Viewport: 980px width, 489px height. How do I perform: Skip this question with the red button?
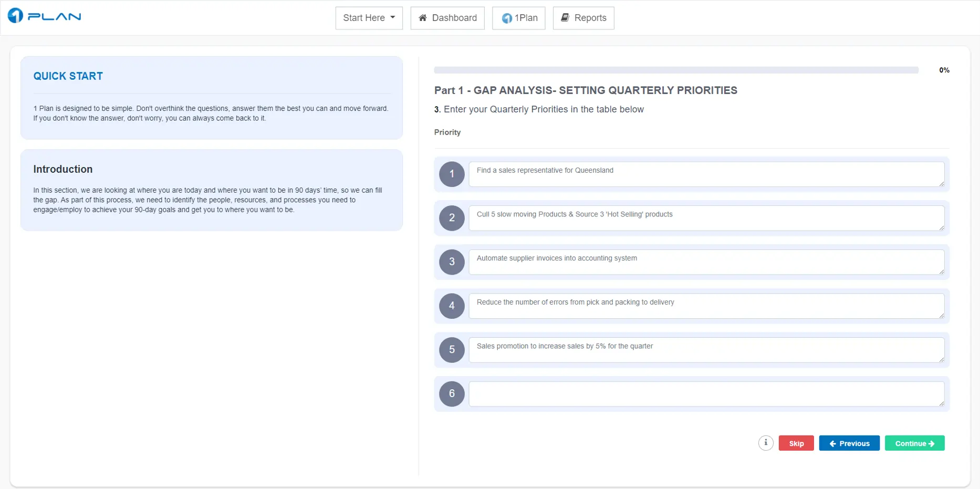click(796, 443)
